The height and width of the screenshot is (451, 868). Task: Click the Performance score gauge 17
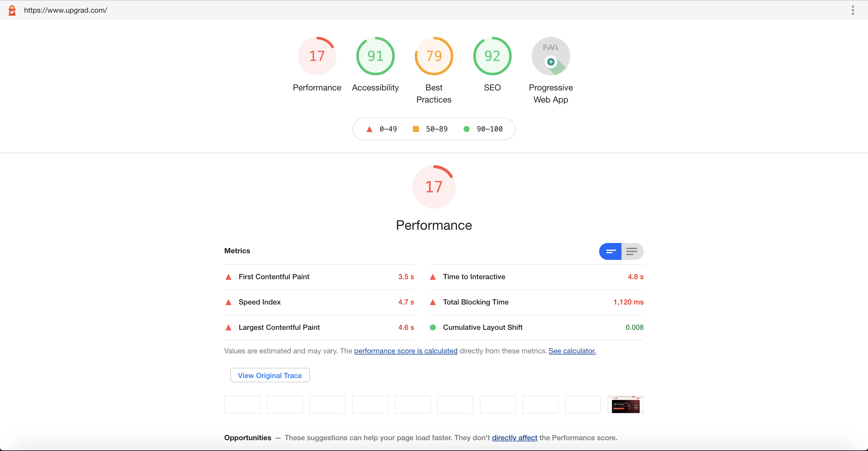[317, 56]
